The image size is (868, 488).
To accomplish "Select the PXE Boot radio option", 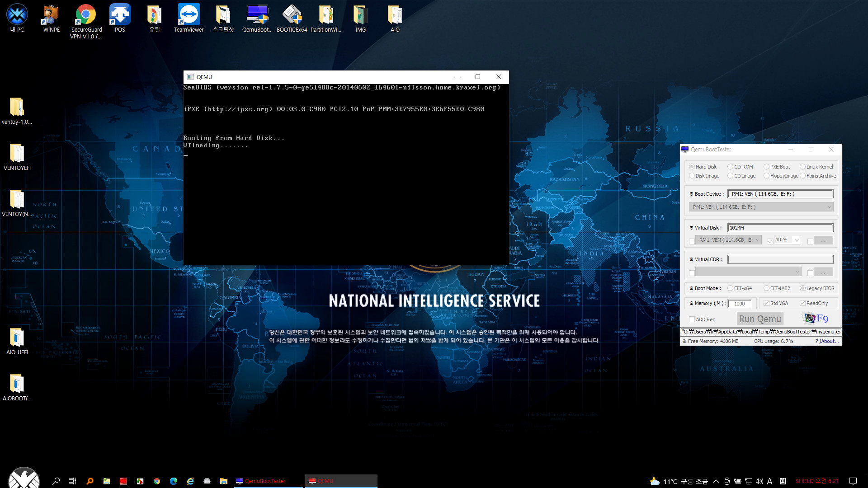I will pyautogui.click(x=777, y=167).
